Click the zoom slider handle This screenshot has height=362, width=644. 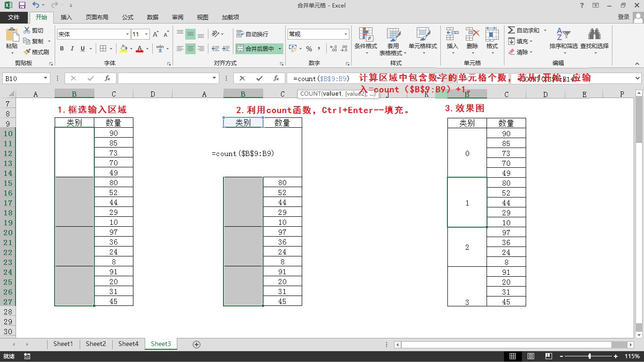[x=590, y=356]
